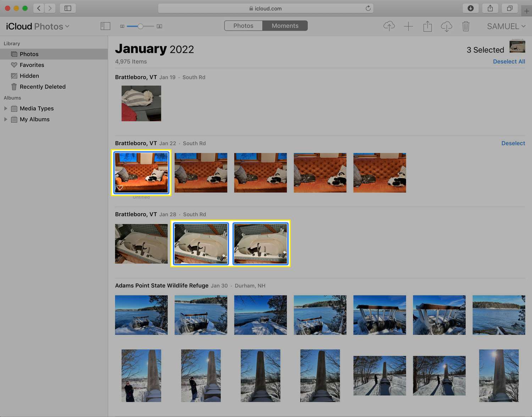Viewport: 532px width, 417px height.
Task: Open Safari downloads icon
Action: pyautogui.click(x=471, y=8)
